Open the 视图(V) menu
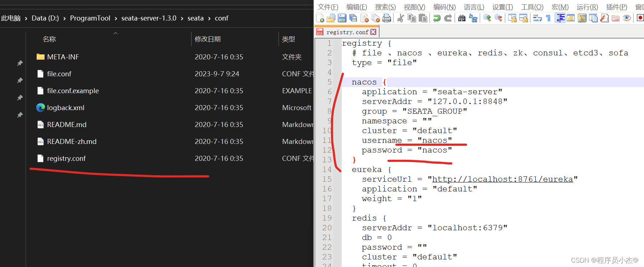Image resolution: width=644 pixels, height=267 pixels. [414, 7]
